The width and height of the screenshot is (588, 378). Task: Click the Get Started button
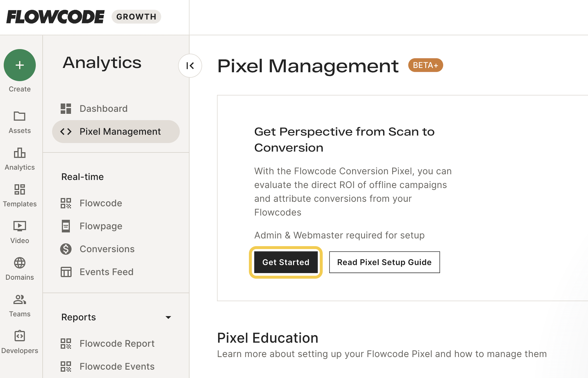tap(286, 262)
